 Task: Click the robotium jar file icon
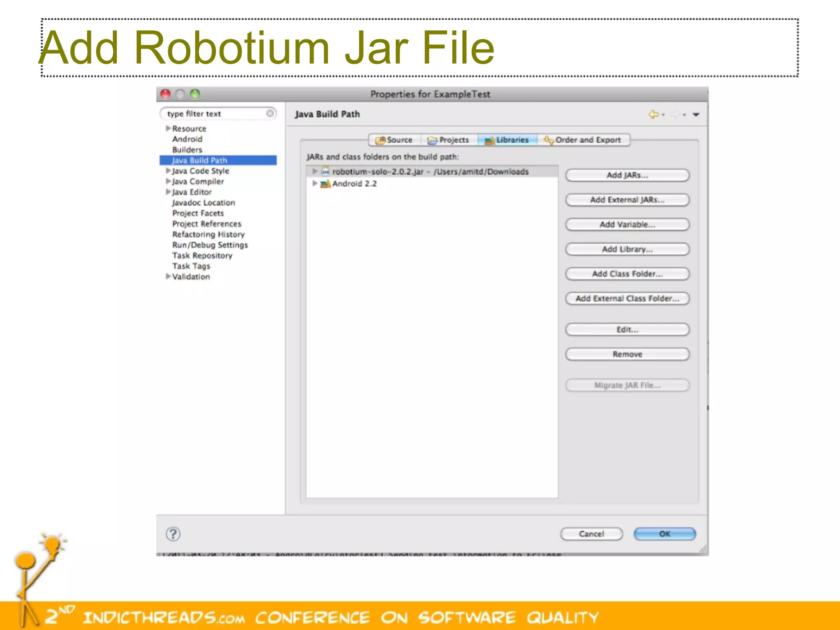click(x=325, y=171)
